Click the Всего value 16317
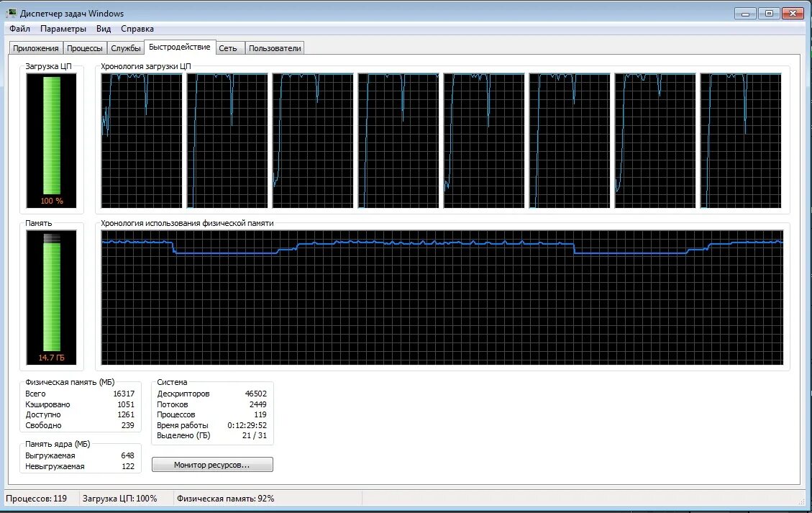Image resolution: width=812 pixels, height=513 pixels. tap(124, 394)
